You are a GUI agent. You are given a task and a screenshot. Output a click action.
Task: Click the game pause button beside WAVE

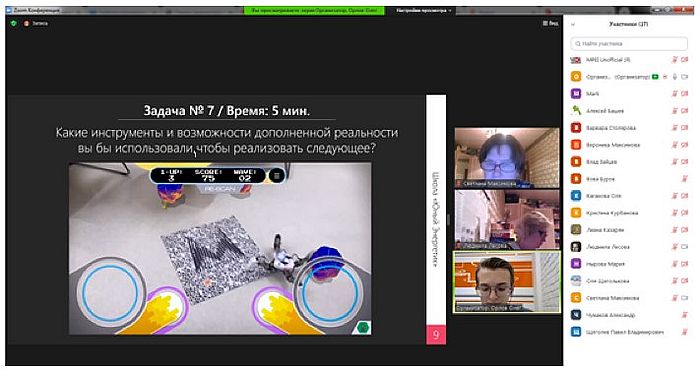pyautogui.click(x=276, y=176)
